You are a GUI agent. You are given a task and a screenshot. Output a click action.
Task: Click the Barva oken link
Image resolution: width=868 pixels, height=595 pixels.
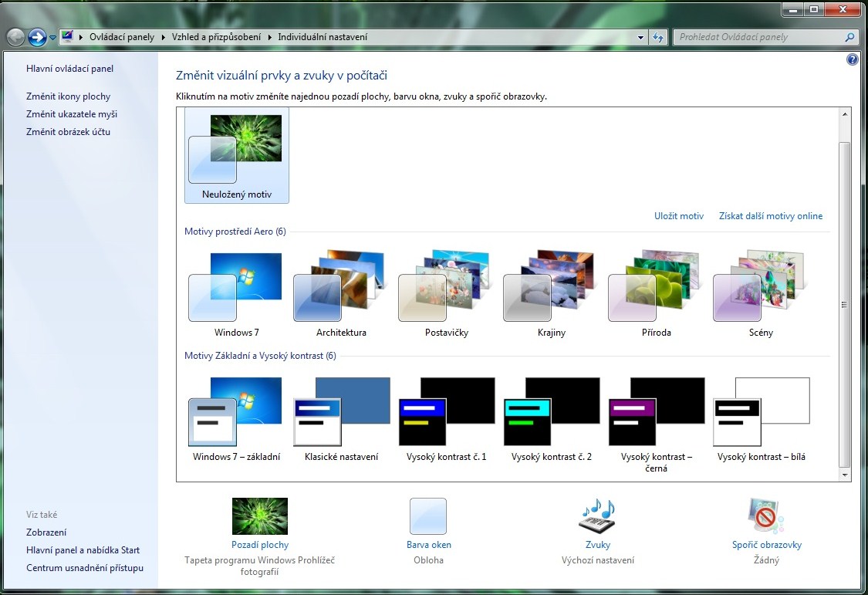tap(428, 545)
